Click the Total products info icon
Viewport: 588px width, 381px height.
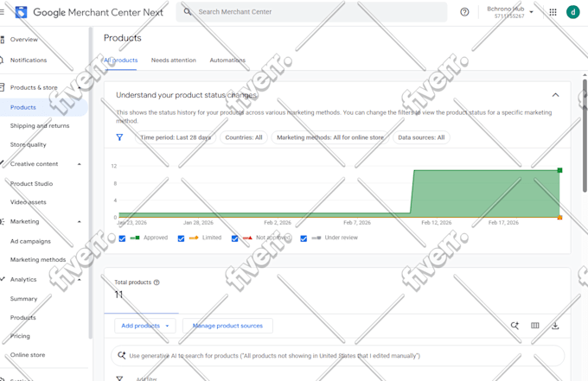(157, 283)
